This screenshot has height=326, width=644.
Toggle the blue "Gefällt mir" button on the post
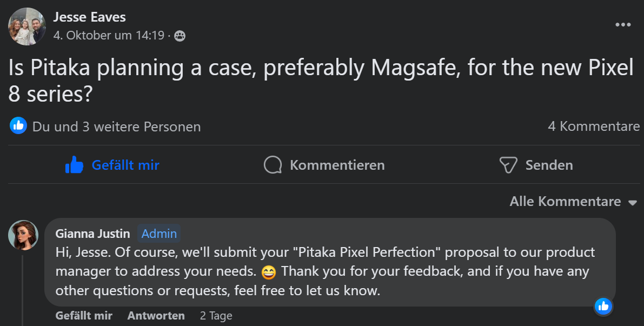point(112,165)
